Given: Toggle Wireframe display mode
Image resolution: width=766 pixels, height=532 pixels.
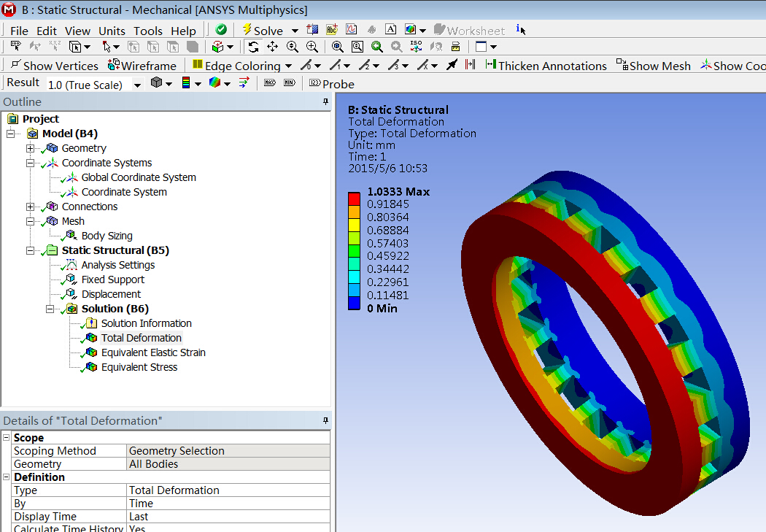Looking at the screenshot, I should click(x=143, y=66).
